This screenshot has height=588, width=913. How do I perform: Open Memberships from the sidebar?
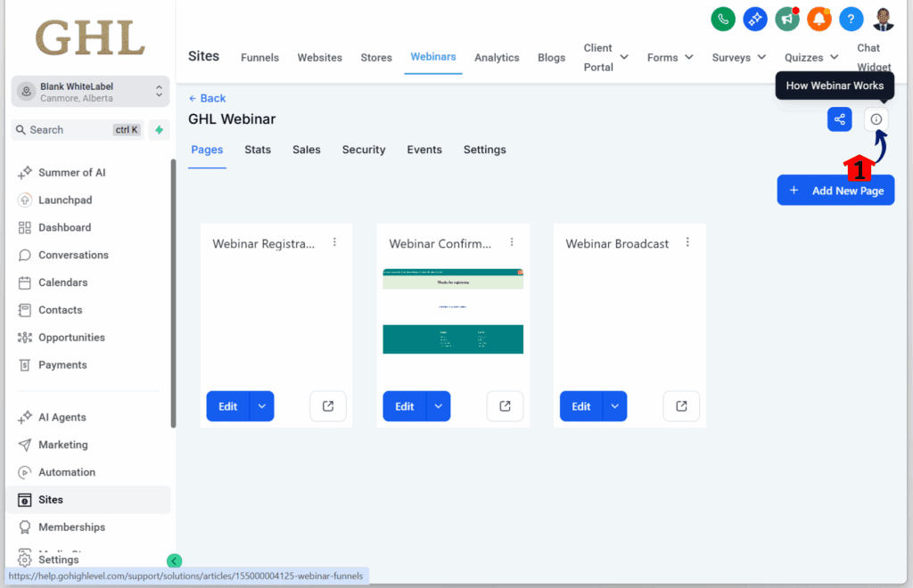coord(71,527)
